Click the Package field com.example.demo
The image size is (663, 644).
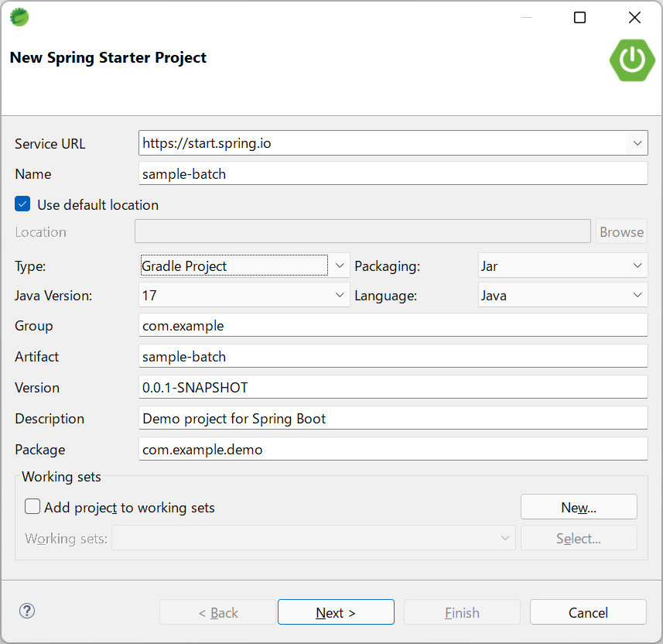tap(393, 449)
